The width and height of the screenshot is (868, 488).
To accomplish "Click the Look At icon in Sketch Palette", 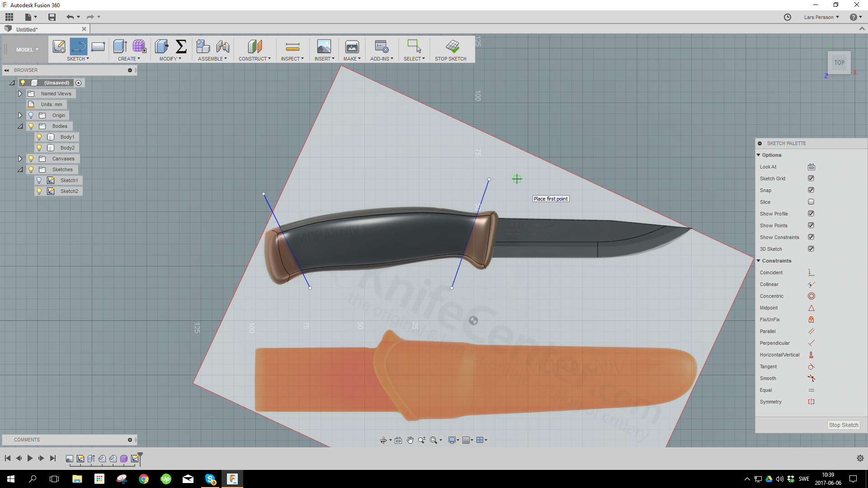I will click(811, 167).
